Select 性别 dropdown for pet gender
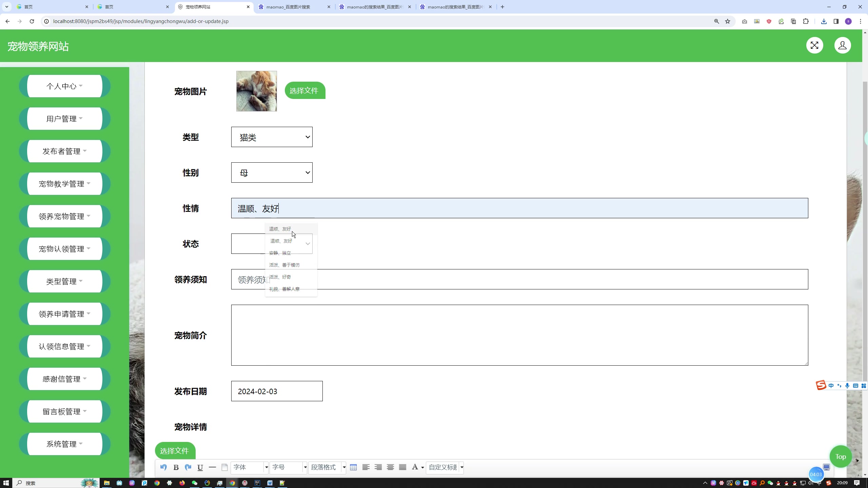Viewport: 868px width, 488px height. pyautogui.click(x=271, y=172)
